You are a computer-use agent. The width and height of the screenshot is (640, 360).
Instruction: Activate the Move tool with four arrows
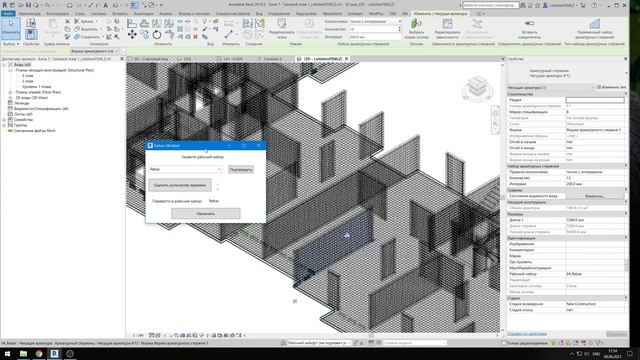[132, 35]
